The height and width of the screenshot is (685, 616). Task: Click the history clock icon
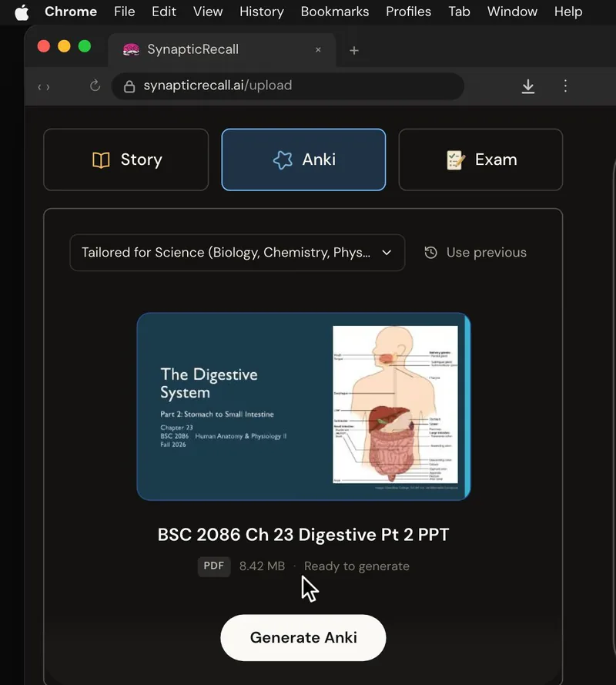(x=431, y=253)
